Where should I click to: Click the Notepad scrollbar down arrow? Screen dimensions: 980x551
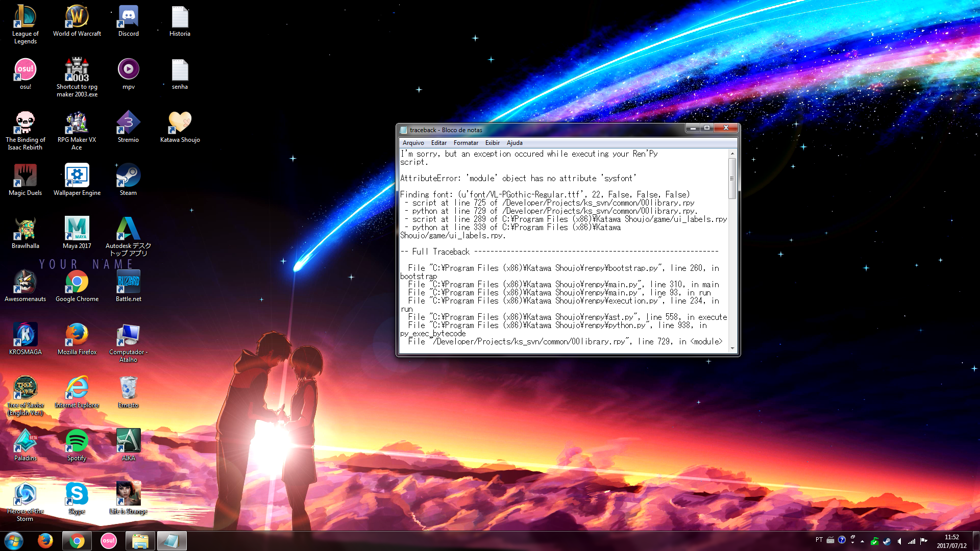point(732,348)
